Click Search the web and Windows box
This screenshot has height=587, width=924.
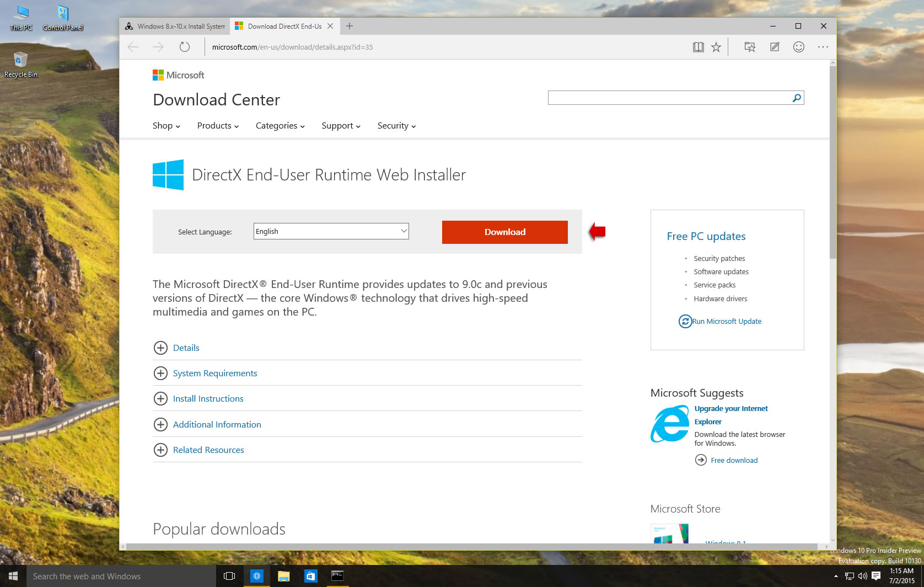point(121,576)
